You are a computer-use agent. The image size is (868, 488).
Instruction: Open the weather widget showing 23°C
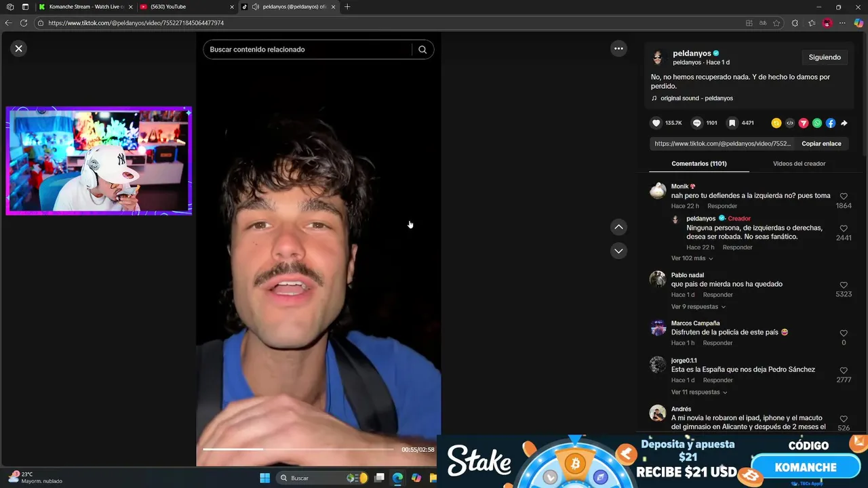click(x=35, y=477)
